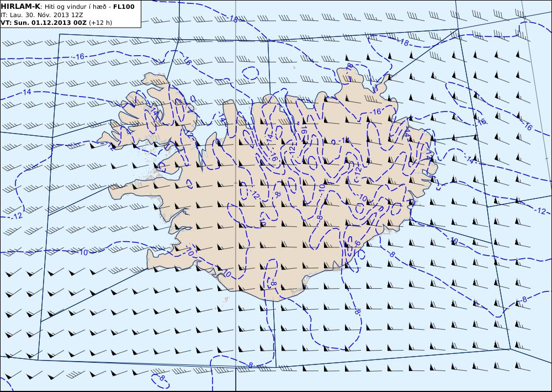552x392 pixels.
Task: Click the FL100 flight level label
Action: (124, 7)
